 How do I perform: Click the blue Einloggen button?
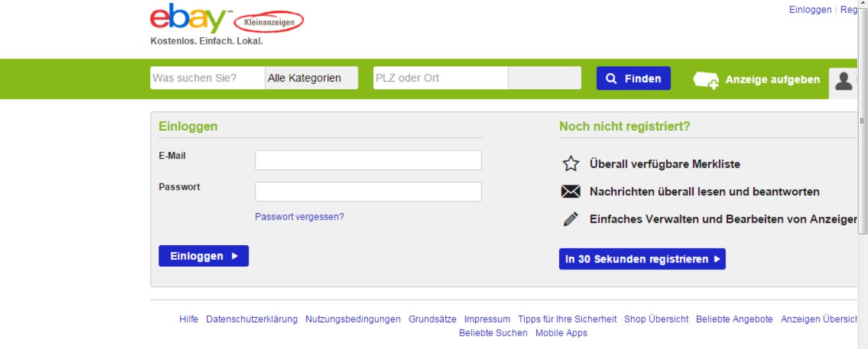[204, 256]
